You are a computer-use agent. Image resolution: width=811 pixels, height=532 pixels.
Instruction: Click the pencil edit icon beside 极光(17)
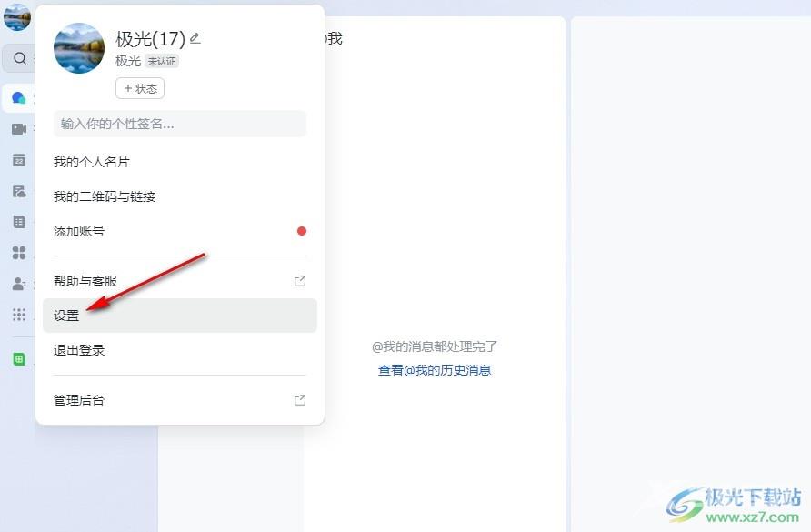click(x=195, y=38)
